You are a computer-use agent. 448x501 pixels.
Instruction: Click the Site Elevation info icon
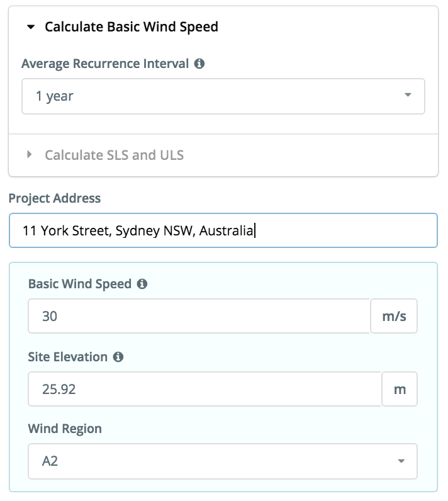click(118, 357)
